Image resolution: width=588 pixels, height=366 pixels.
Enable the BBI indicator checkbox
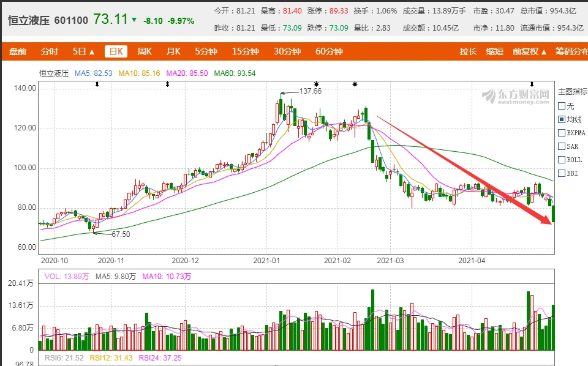(561, 173)
